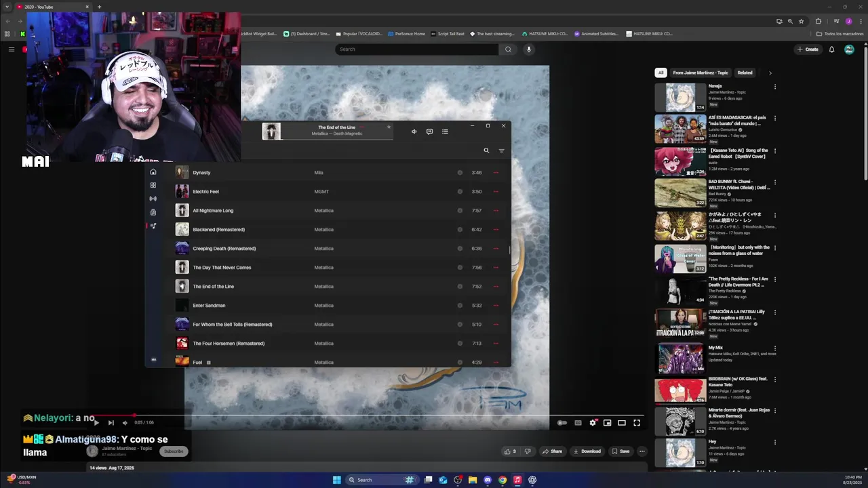Screen dimensions: 868x488
Task: Open Chrome extensions puzzle icon
Action: tap(818, 21)
